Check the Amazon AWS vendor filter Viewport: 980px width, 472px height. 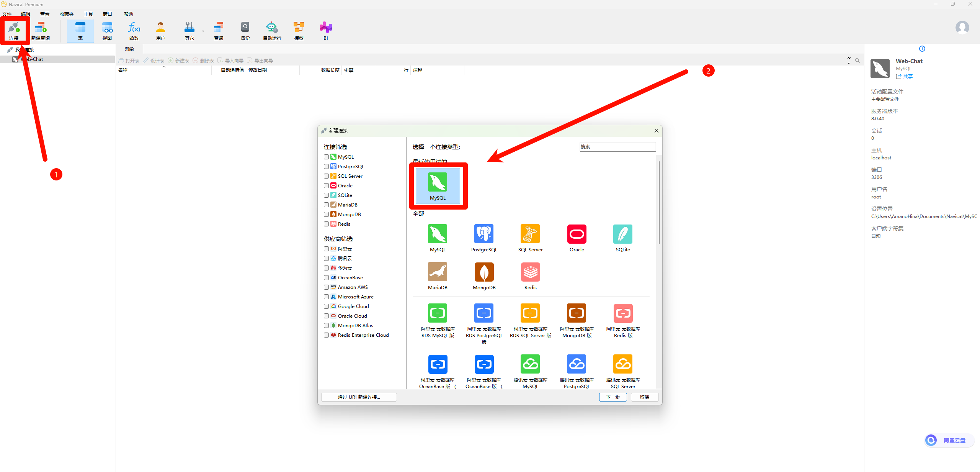327,287
